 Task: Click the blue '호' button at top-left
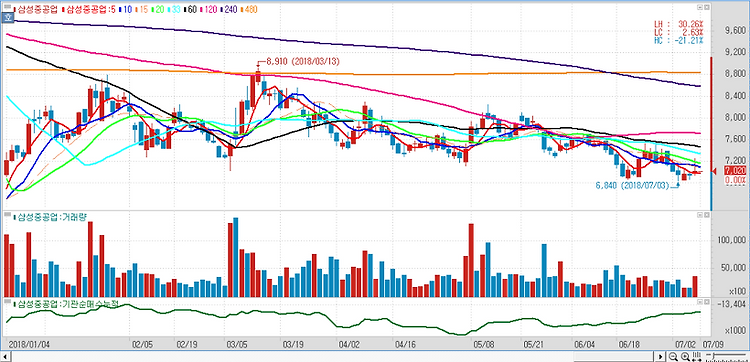(7, 17)
